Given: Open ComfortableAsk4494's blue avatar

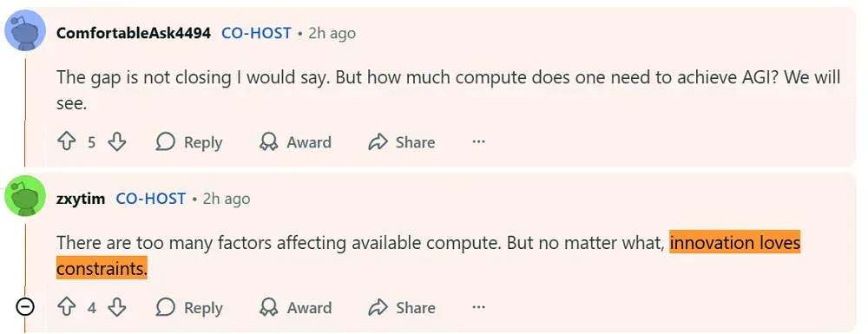Looking at the screenshot, I should 25,31.
